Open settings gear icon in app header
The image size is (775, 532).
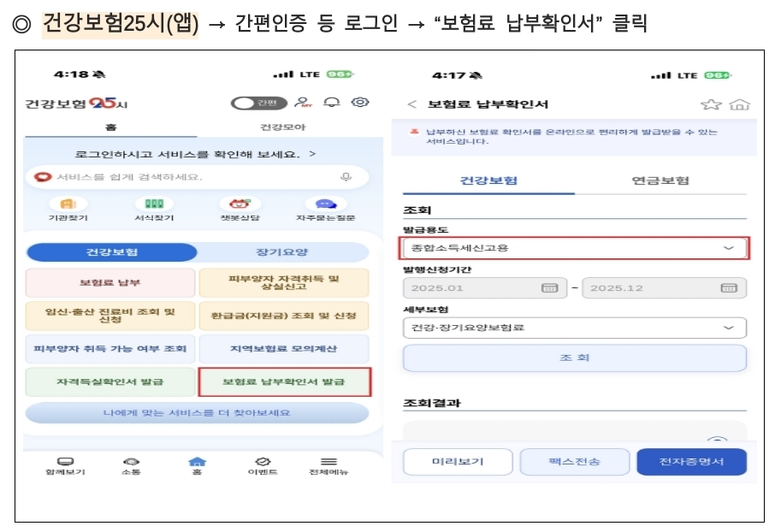[x=360, y=103]
